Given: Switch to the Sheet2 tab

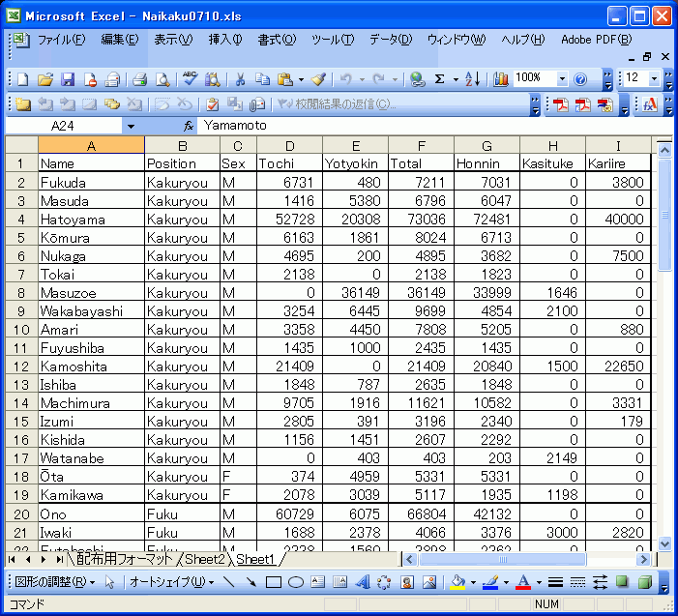Looking at the screenshot, I should point(205,560).
